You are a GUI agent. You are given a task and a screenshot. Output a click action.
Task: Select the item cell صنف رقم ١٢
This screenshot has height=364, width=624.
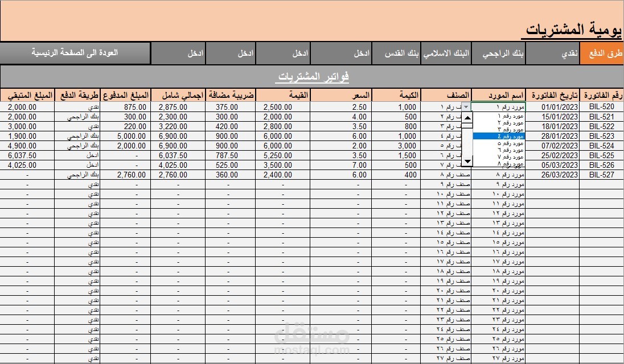click(446, 213)
